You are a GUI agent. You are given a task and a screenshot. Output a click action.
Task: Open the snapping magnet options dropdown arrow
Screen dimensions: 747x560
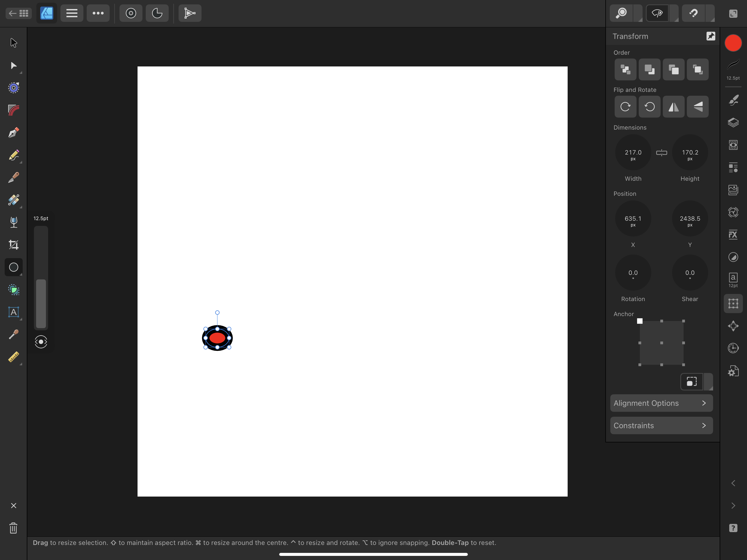click(x=711, y=13)
